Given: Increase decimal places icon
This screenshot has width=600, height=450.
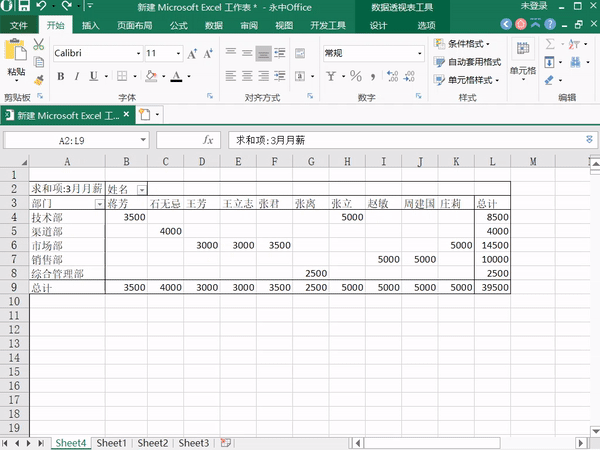Looking at the screenshot, I should (393, 76).
